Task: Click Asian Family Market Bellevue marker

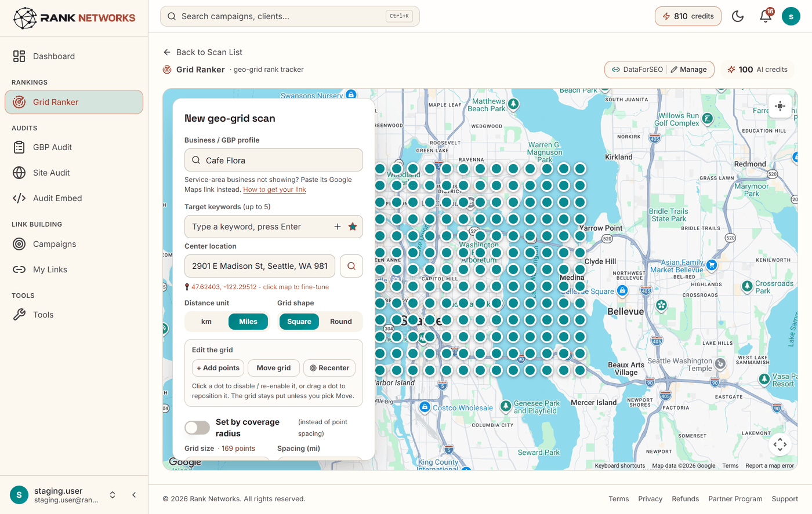Action: point(712,265)
